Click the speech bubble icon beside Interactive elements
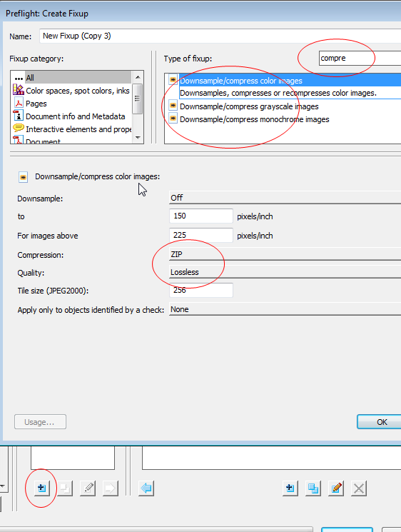Image resolution: width=401 pixels, height=532 pixels. pyautogui.click(x=19, y=129)
